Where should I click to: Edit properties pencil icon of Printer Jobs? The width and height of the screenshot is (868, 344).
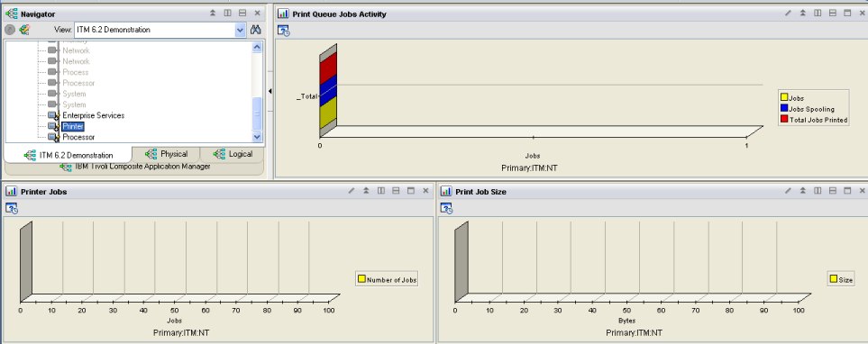tap(351, 191)
